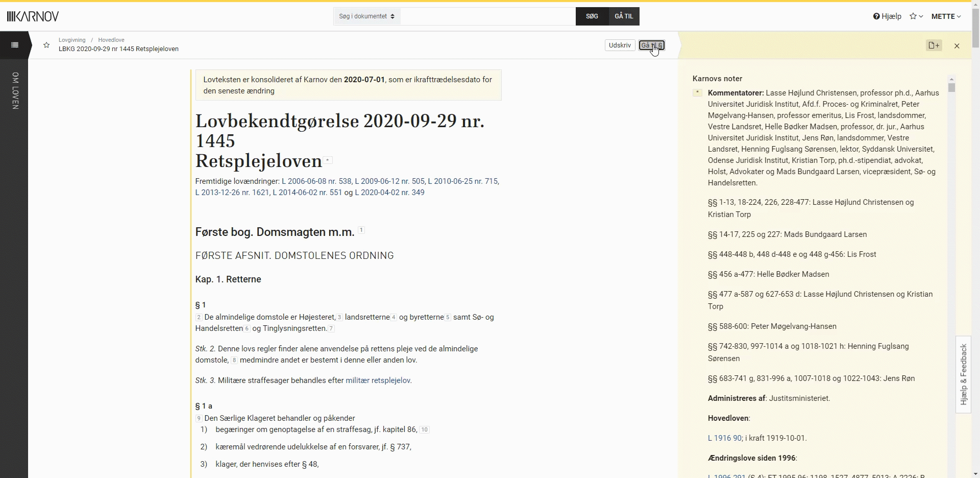Image resolution: width=980 pixels, height=478 pixels.
Task: Click the notes panel scroll-up arrow
Action: (x=951, y=79)
